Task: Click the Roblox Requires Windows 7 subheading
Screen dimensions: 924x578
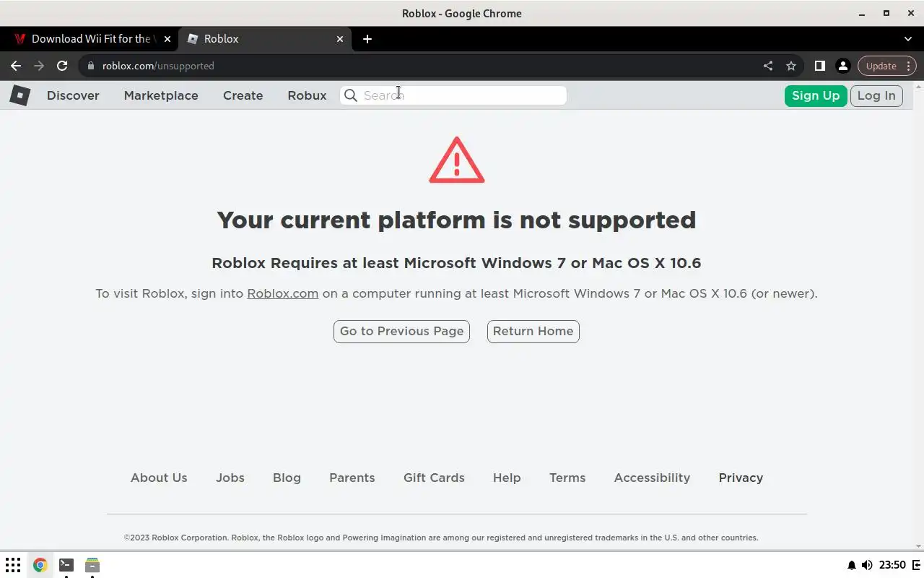Action: [456, 263]
